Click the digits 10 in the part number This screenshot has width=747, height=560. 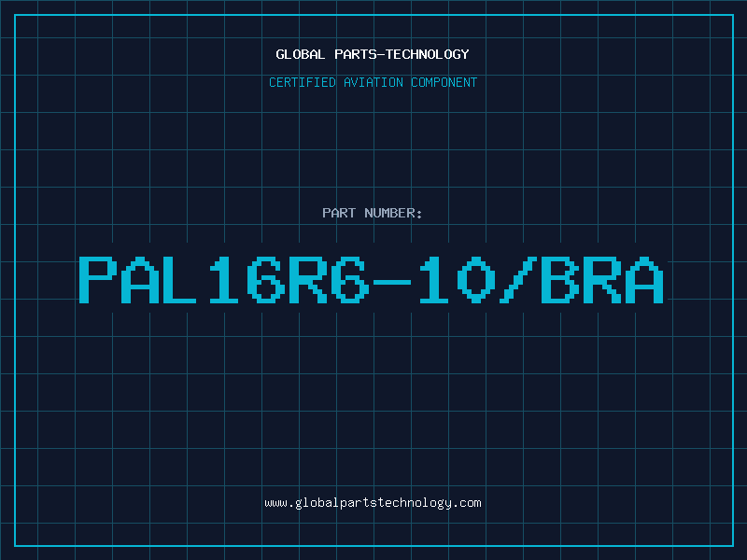[458, 280]
